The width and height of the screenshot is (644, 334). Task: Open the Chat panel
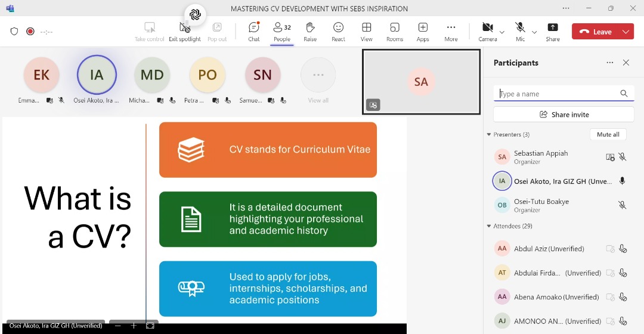(254, 31)
